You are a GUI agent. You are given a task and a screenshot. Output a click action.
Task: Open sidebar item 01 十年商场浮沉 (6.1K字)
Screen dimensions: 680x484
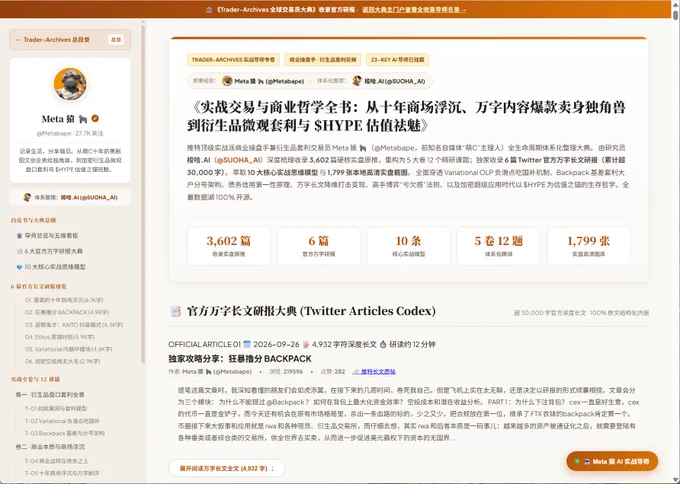coord(64,300)
